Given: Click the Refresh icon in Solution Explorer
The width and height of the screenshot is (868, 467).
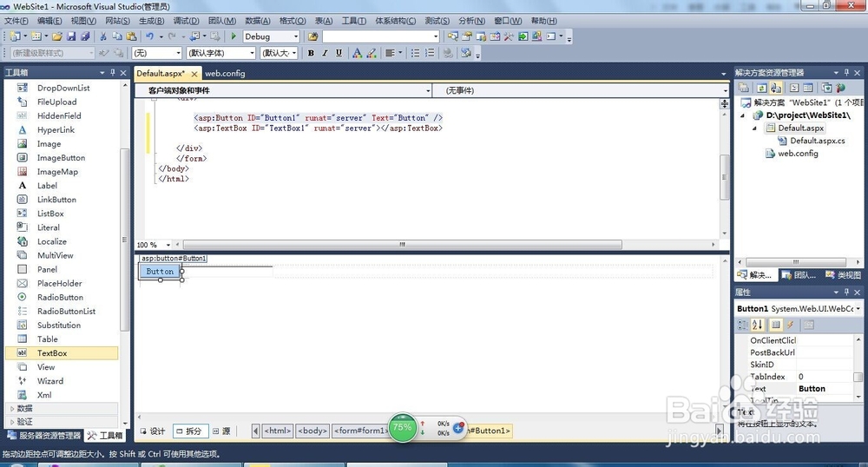Looking at the screenshot, I should tap(762, 88).
